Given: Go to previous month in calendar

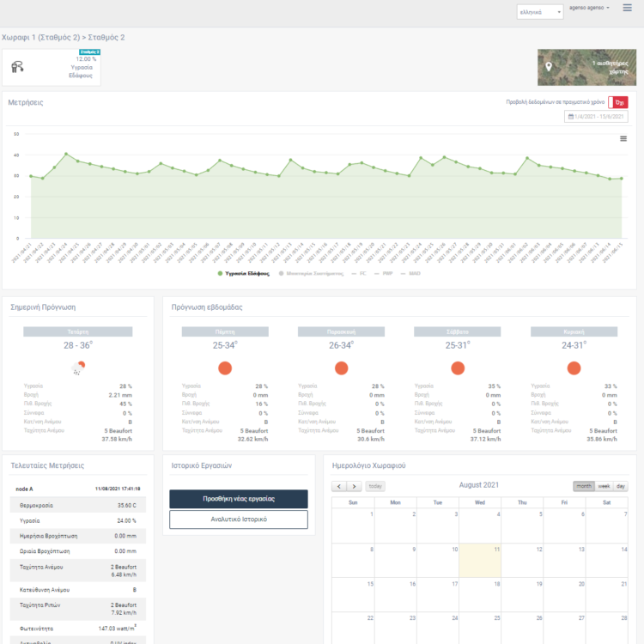Looking at the screenshot, I should pyautogui.click(x=339, y=486).
